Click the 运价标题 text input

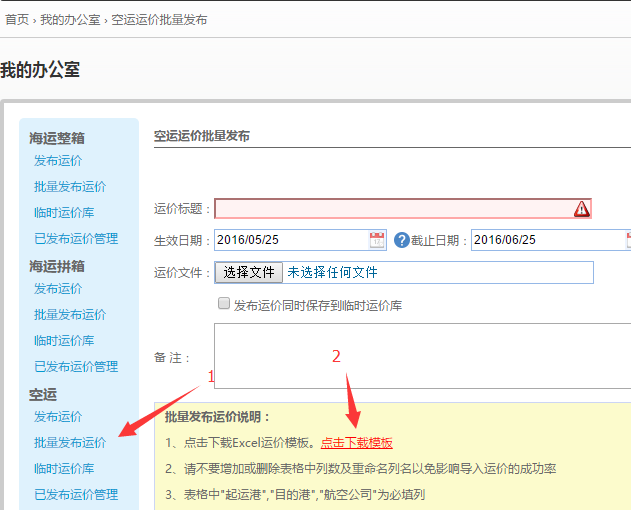pyautogui.click(x=392, y=209)
